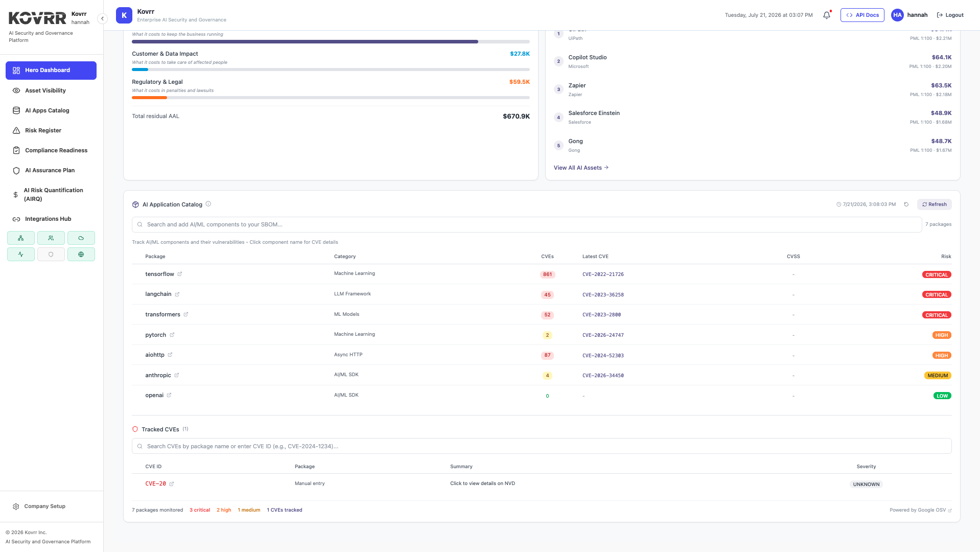This screenshot has height=552, width=980.
Task: Open aiohttp external link icon
Action: pyautogui.click(x=170, y=355)
